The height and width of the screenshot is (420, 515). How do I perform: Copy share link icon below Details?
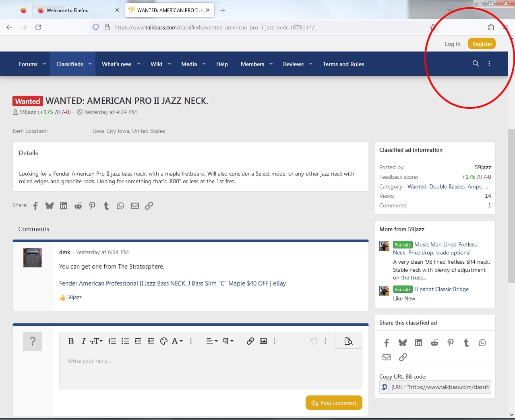(149, 206)
